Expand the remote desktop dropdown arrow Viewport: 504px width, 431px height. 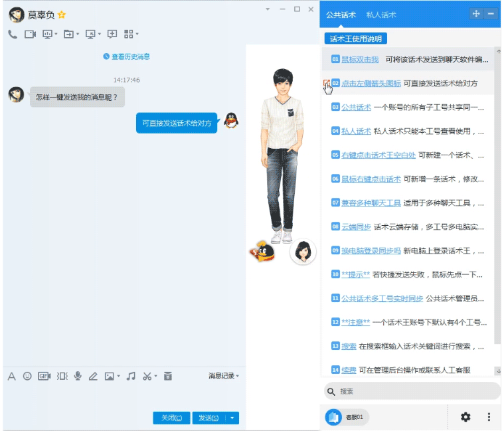[100, 34]
